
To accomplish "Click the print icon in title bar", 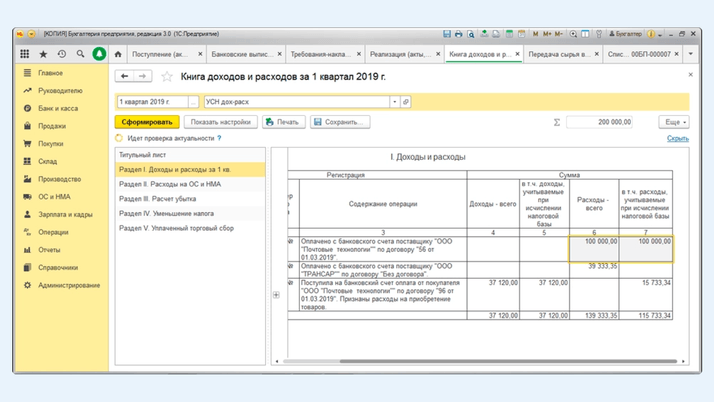I will [x=459, y=34].
